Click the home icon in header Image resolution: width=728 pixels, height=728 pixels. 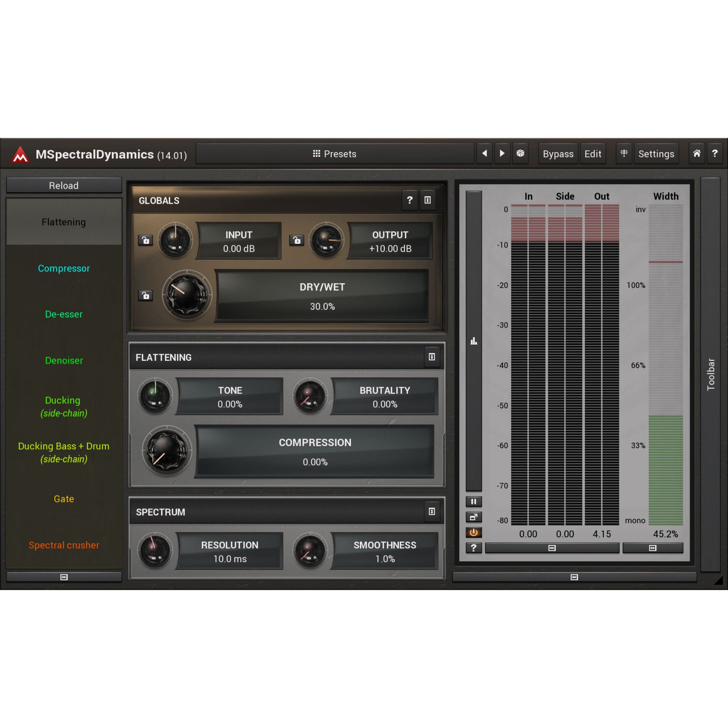pyautogui.click(x=697, y=153)
